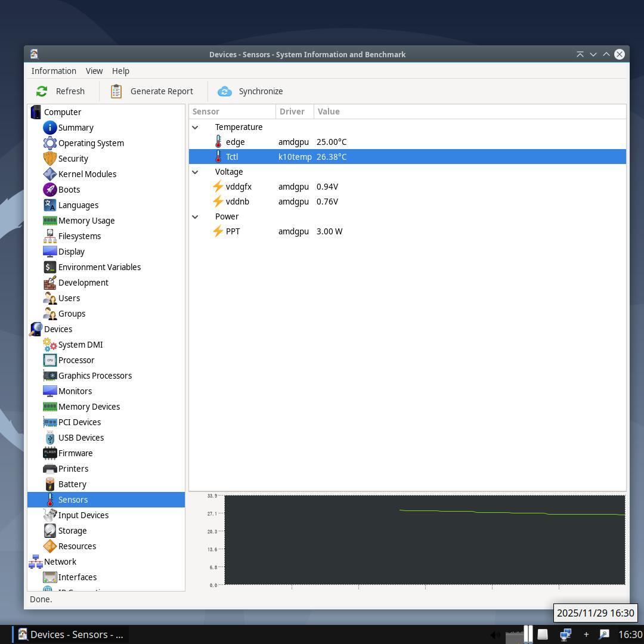The width and height of the screenshot is (644, 644).
Task: Select the USB Devices icon
Action: click(x=50, y=438)
